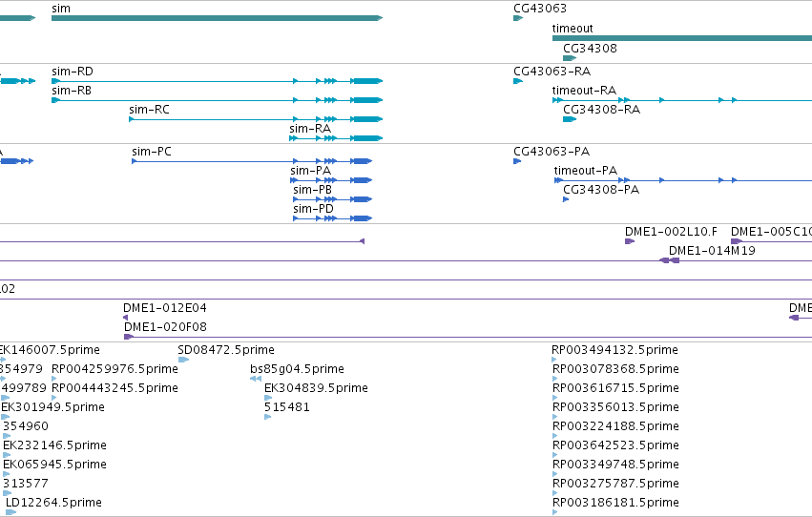This screenshot has height=517, width=812.
Task: Select the sim-PD protein track
Action: click(332, 218)
